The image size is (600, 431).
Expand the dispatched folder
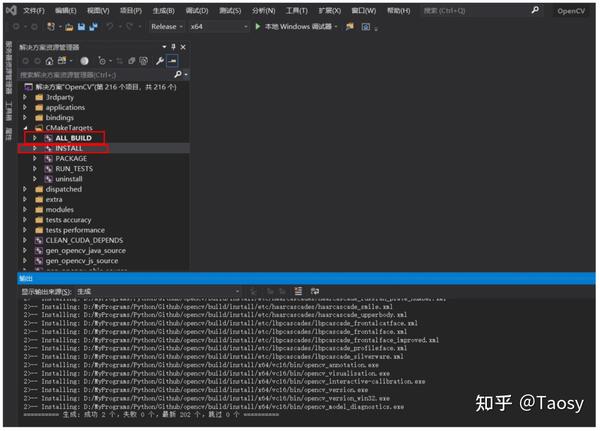[25, 189]
